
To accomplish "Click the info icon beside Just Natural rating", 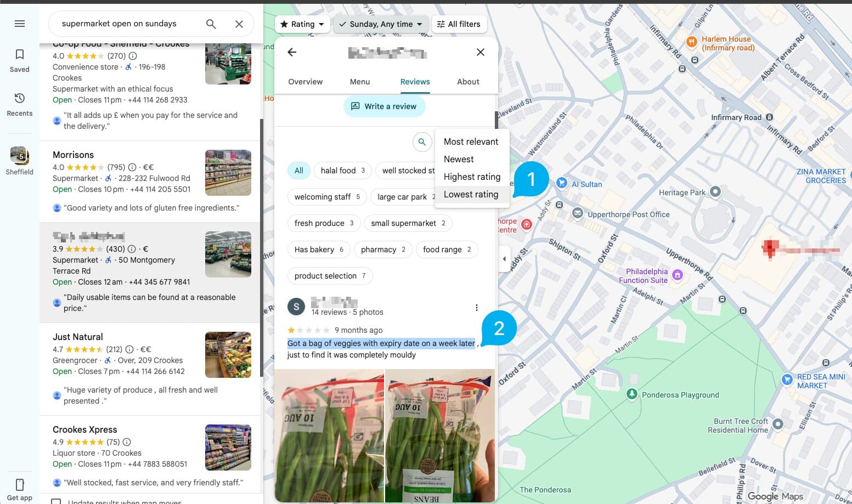I will tap(129, 349).
